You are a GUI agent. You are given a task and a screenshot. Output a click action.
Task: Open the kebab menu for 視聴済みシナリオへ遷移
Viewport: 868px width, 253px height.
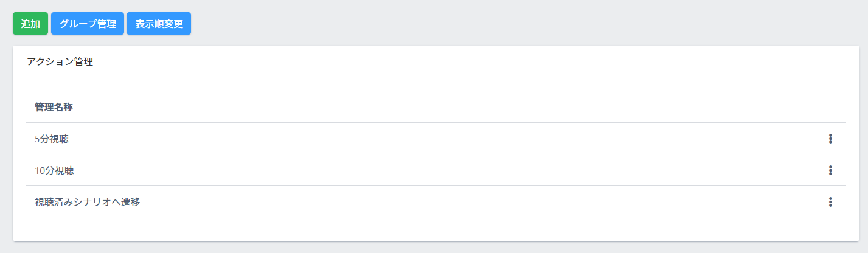click(x=830, y=202)
